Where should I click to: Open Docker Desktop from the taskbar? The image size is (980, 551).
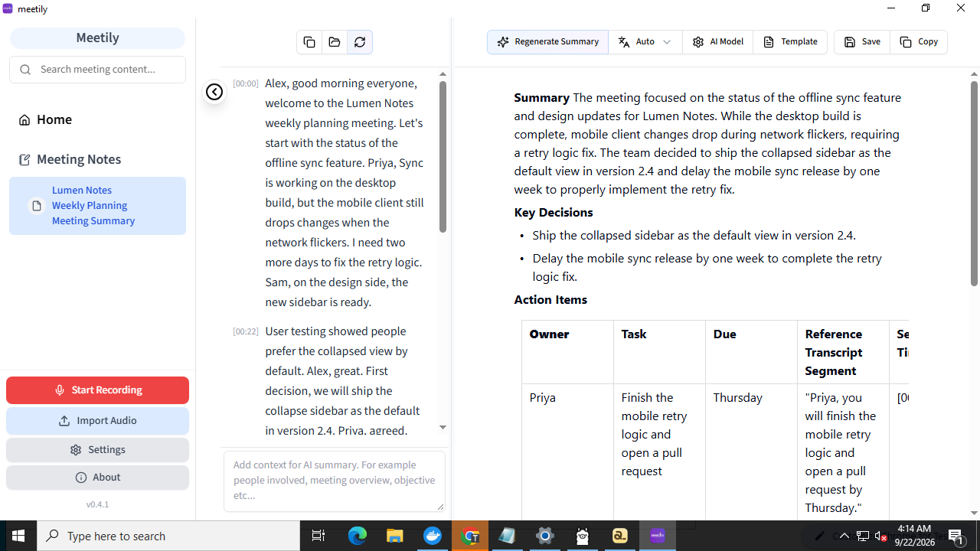click(x=433, y=536)
